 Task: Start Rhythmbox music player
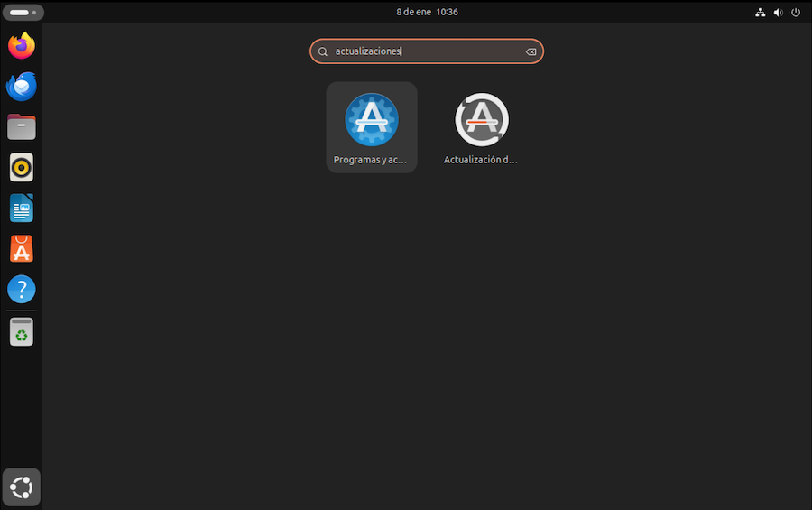pos(22,168)
